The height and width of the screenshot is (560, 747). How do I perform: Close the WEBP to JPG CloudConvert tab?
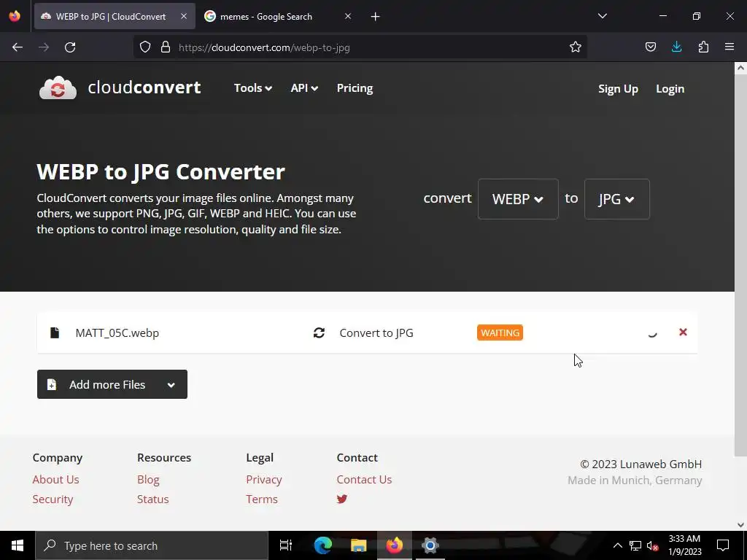(184, 16)
